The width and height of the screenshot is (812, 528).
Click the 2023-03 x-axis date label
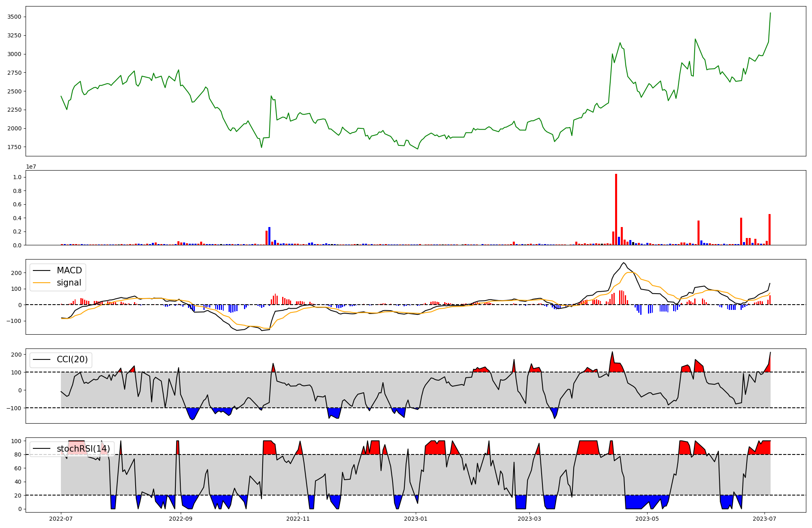[530, 519]
